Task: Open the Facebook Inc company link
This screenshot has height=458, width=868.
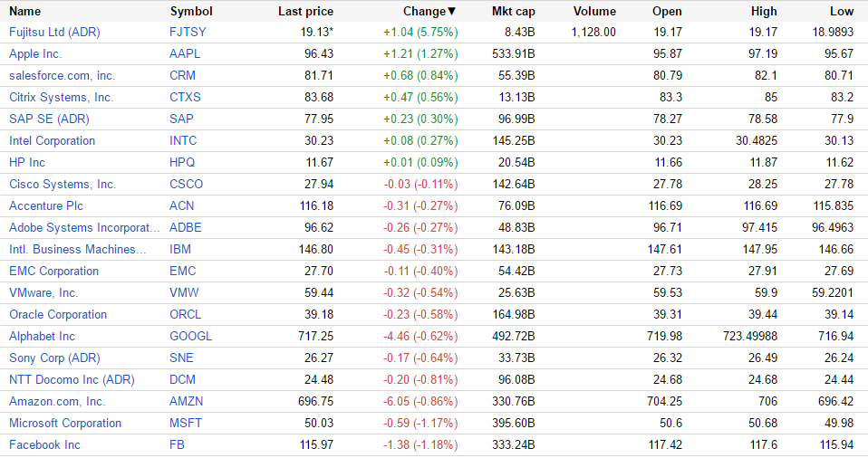Action: (44, 444)
